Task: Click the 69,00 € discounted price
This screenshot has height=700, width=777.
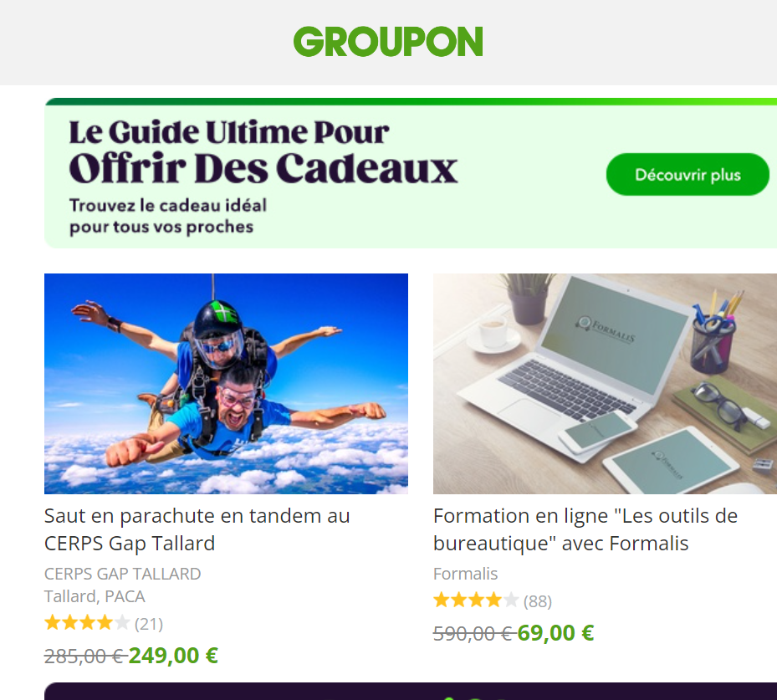Action: click(555, 633)
